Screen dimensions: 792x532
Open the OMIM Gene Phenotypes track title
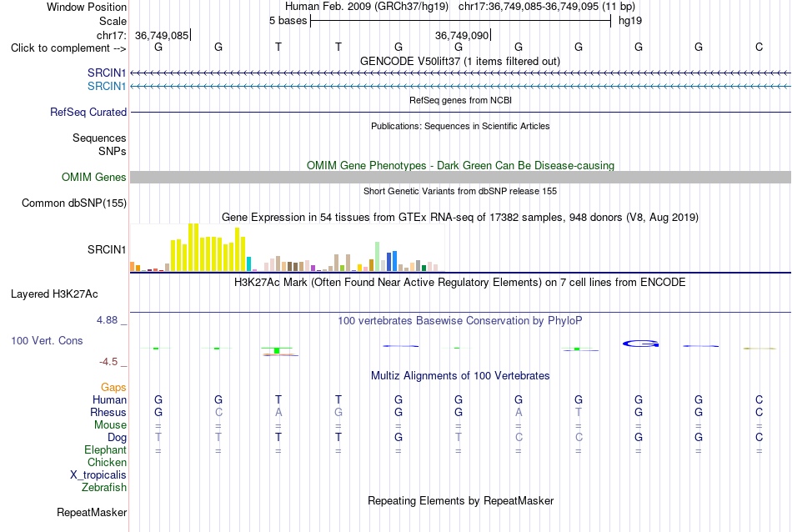pyautogui.click(x=460, y=165)
